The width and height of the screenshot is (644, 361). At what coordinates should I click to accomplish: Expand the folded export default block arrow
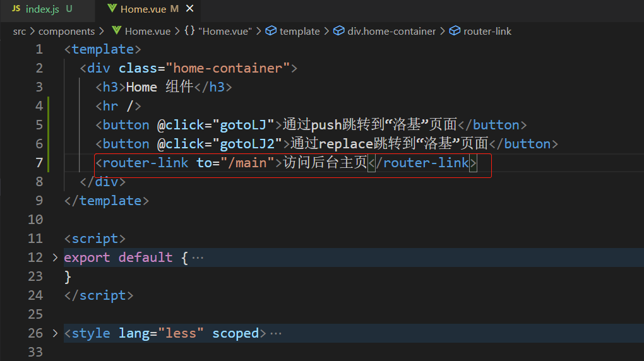55,257
